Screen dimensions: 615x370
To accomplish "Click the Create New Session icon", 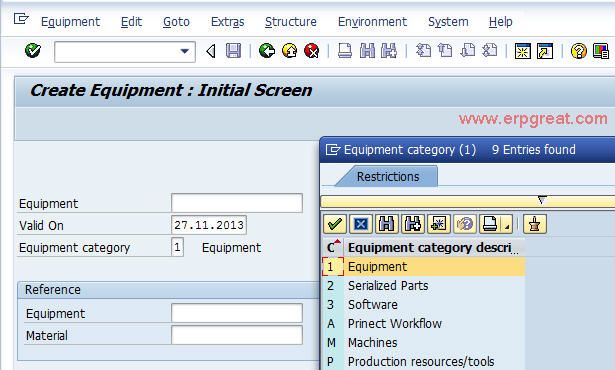I will [x=523, y=51].
